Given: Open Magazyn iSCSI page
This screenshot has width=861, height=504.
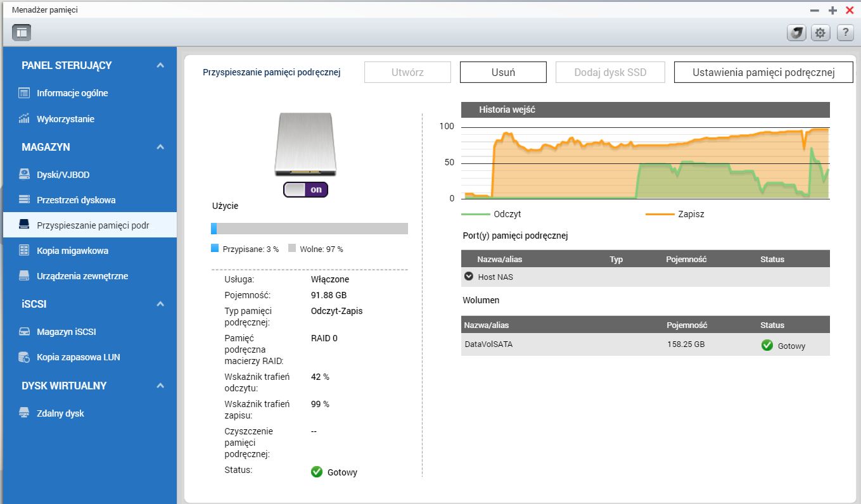Looking at the screenshot, I should coord(67,332).
